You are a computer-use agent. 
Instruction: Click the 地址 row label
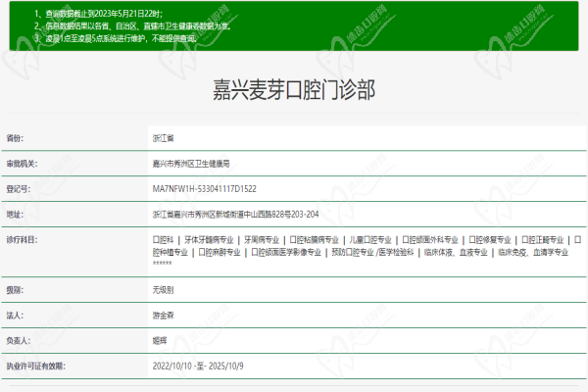coord(15,212)
